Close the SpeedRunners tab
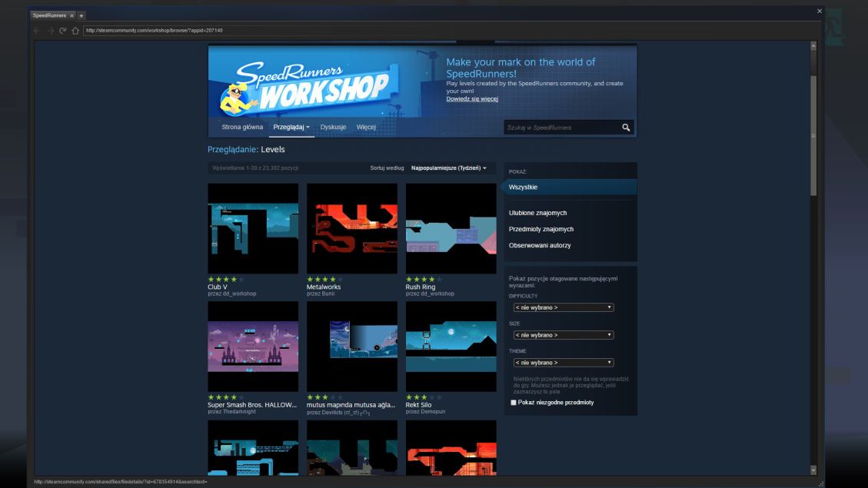The width and height of the screenshot is (868, 488). pos(72,15)
